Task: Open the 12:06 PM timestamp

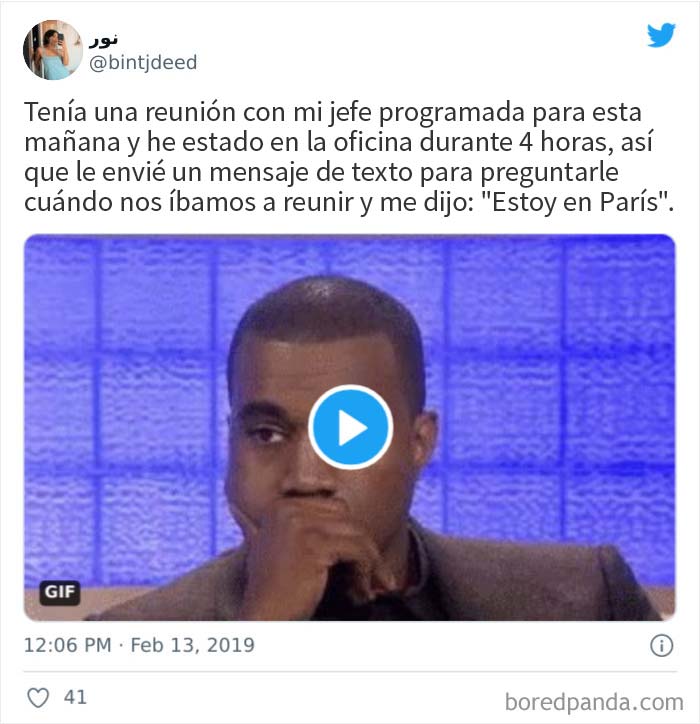Action: pos(68,645)
